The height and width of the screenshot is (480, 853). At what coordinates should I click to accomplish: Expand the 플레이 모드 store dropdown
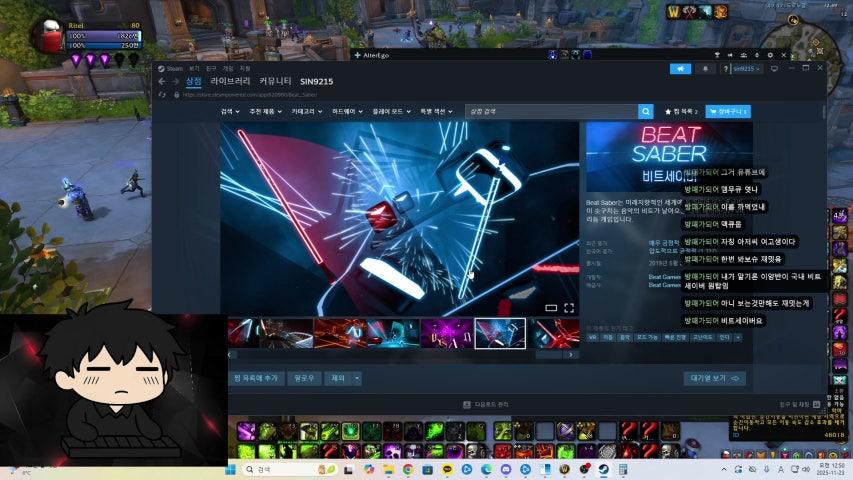(391, 111)
